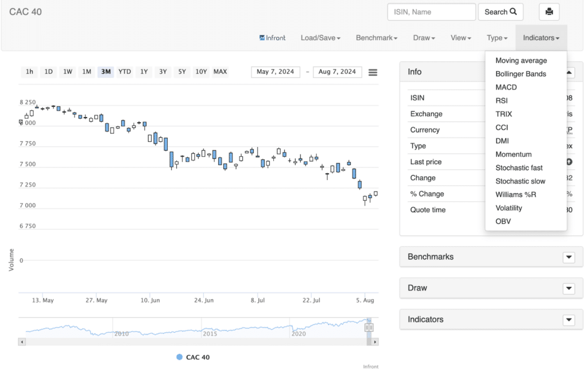Click the Exchange row label
The height and width of the screenshot is (373, 588).
[x=426, y=114]
